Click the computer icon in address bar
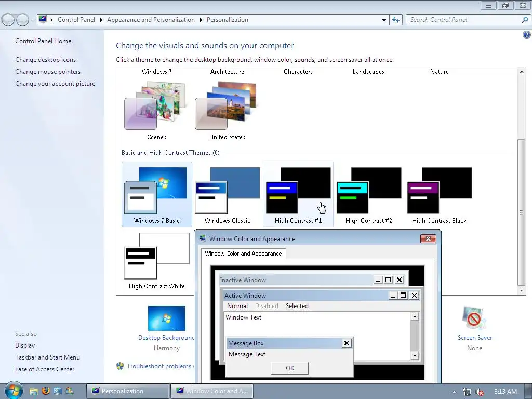The width and height of the screenshot is (532, 399). [x=43, y=19]
